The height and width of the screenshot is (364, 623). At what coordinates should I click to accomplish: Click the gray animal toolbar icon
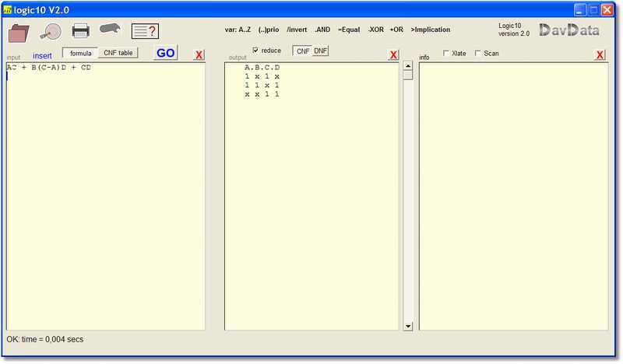pos(110,29)
